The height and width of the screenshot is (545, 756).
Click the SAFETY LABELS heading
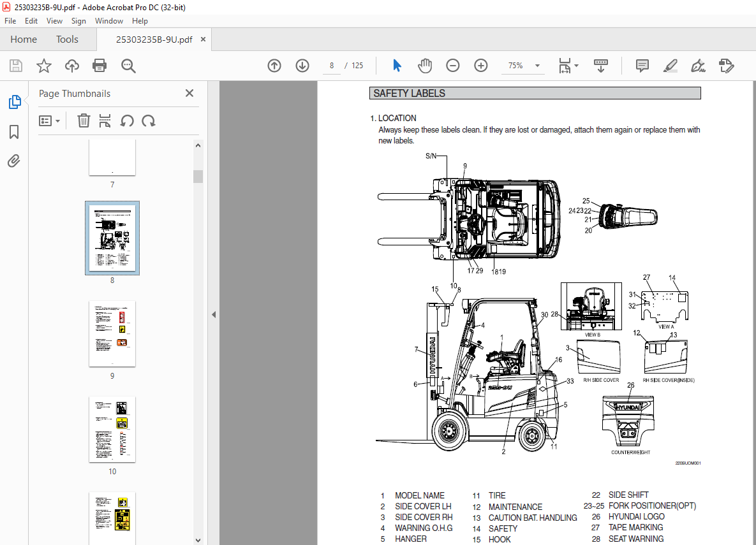410,94
